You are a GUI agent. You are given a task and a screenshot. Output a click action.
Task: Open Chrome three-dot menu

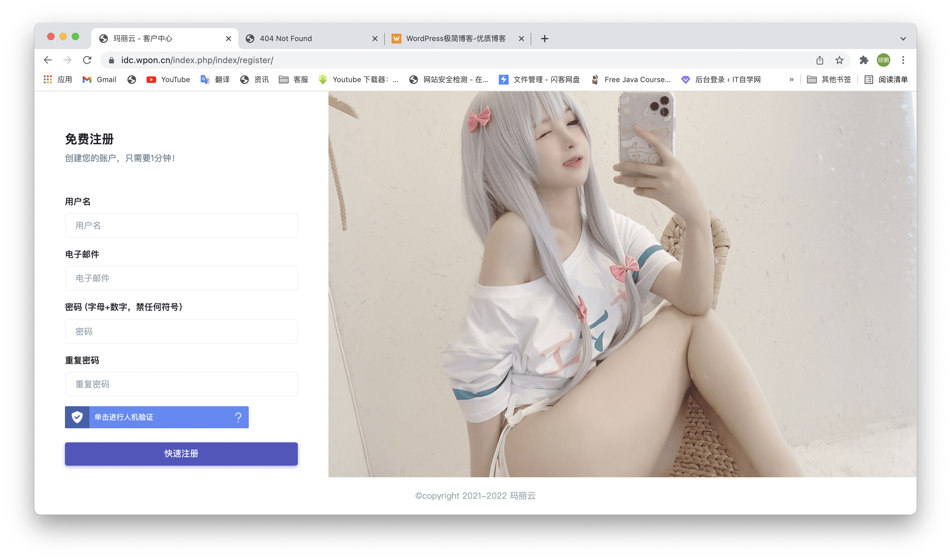click(903, 60)
